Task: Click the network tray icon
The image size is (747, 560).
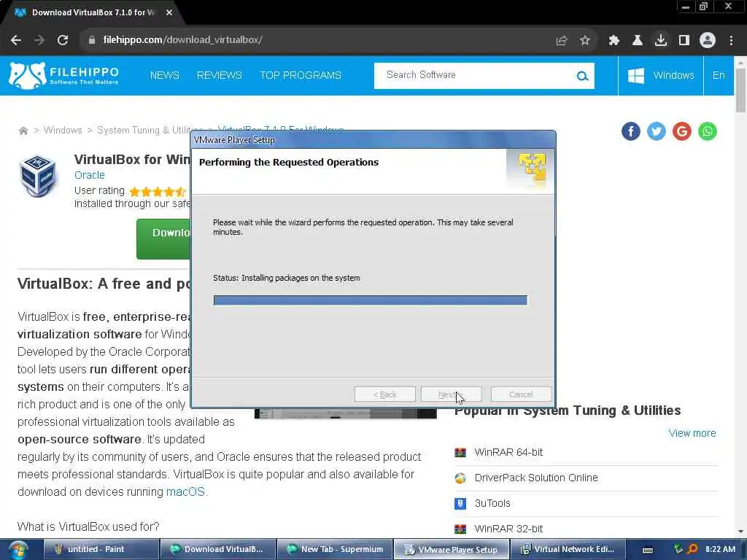Action: tap(678, 550)
